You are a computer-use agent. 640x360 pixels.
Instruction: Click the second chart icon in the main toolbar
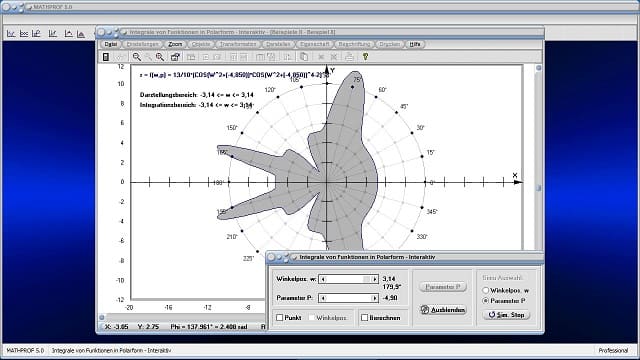[x=24, y=33]
